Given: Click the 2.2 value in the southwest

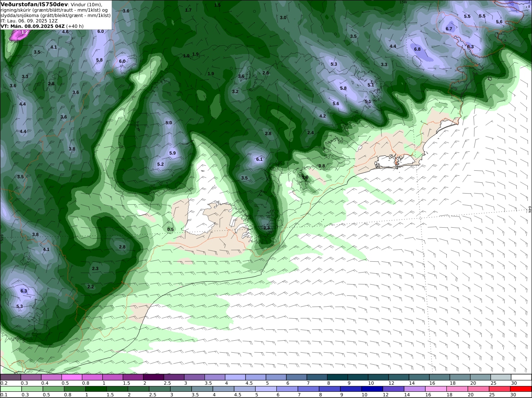Looking at the screenshot, I should coord(91,287).
